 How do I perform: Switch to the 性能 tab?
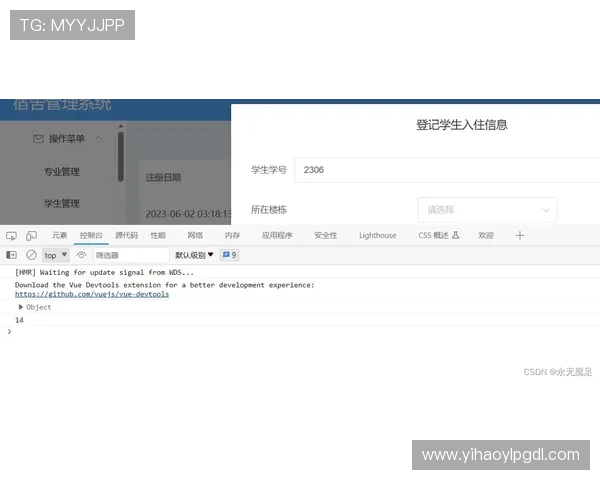158,235
